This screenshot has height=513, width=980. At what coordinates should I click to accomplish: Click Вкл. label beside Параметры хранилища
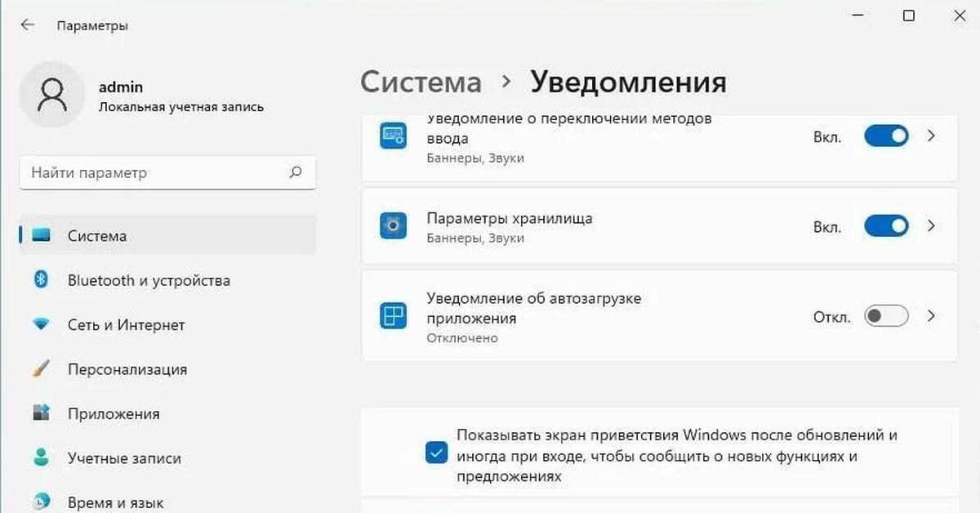tap(827, 226)
